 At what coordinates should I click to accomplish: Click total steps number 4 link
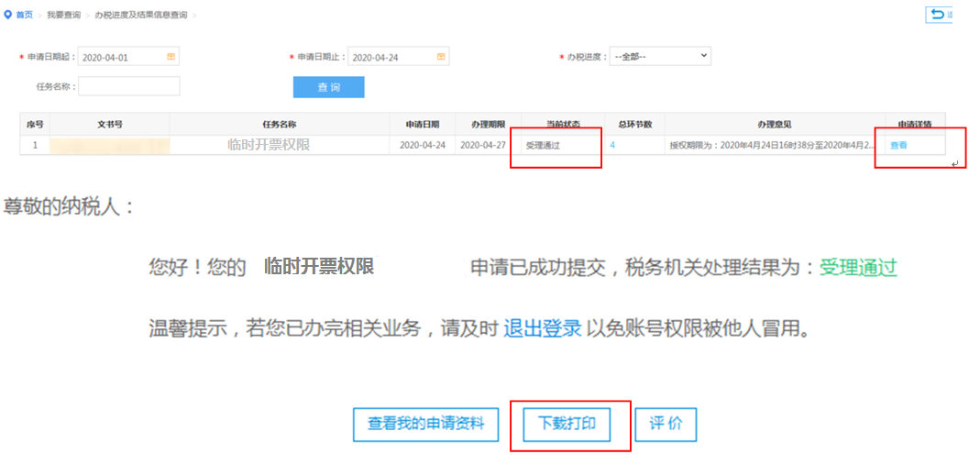[612, 145]
